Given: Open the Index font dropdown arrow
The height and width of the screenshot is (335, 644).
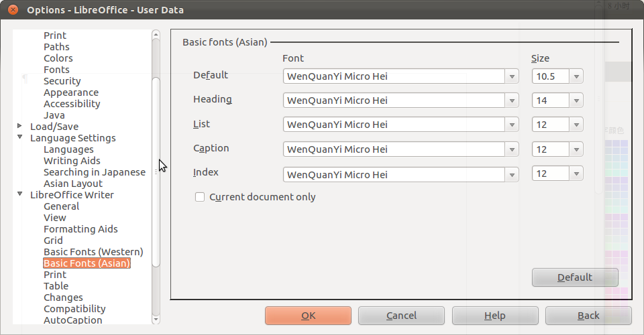Looking at the screenshot, I should click(512, 175).
